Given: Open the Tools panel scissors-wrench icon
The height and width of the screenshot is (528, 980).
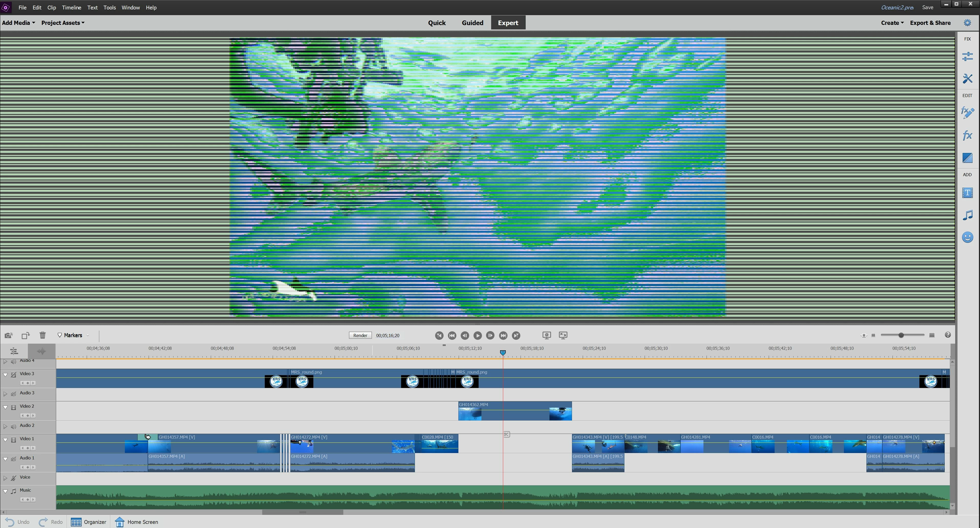Looking at the screenshot, I should (967, 79).
